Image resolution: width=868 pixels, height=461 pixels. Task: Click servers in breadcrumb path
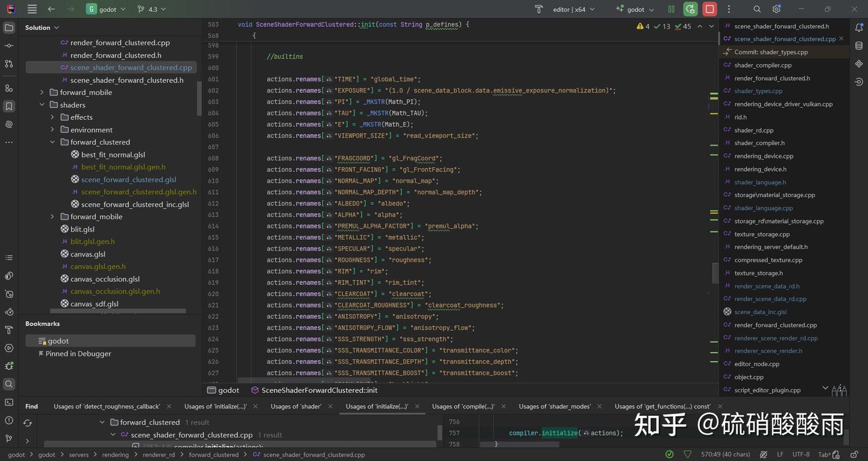pos(78,455)
